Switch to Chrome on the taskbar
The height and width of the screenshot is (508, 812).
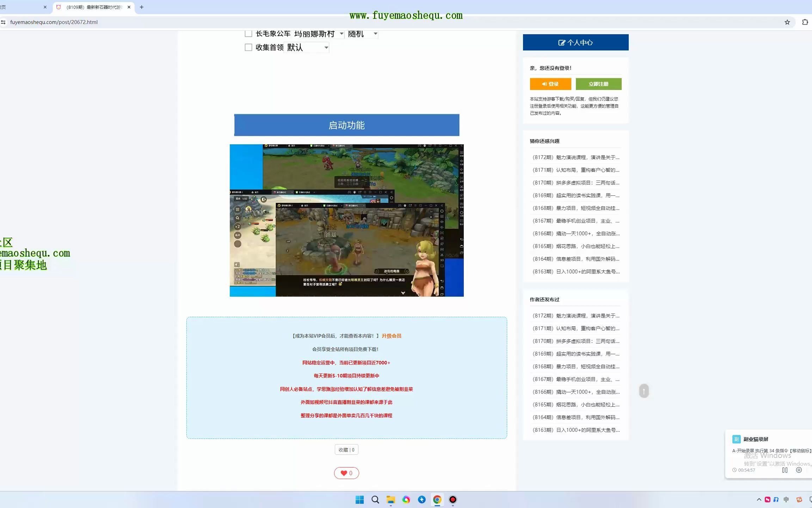point(437,500)
